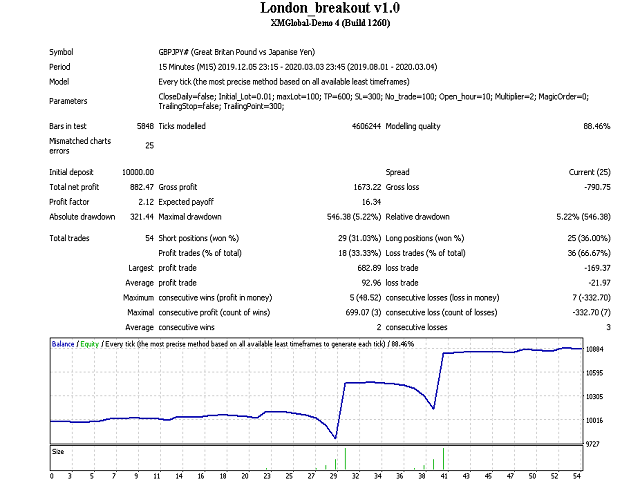Select the absolute drawdown value "321.44"
The height and width of the screenshot is (480, 640).
(x=142, y=217)
